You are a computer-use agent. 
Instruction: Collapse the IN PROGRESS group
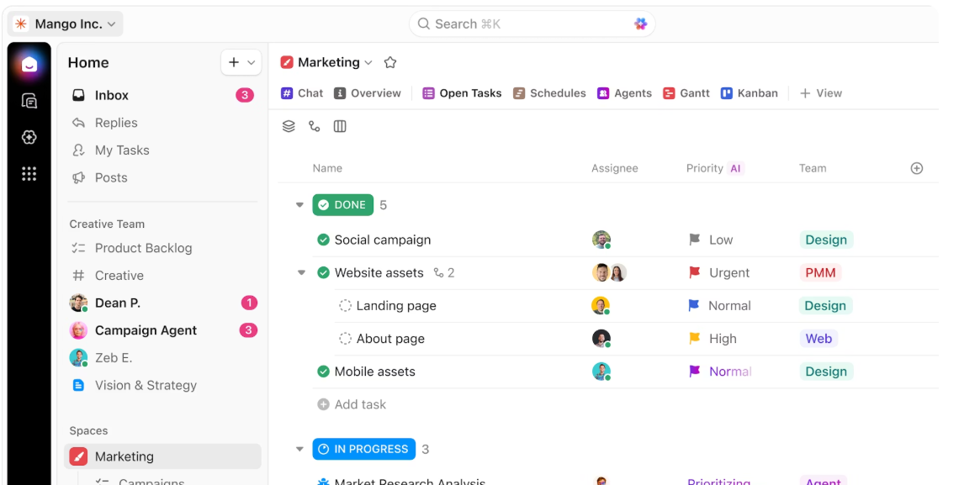299,449
